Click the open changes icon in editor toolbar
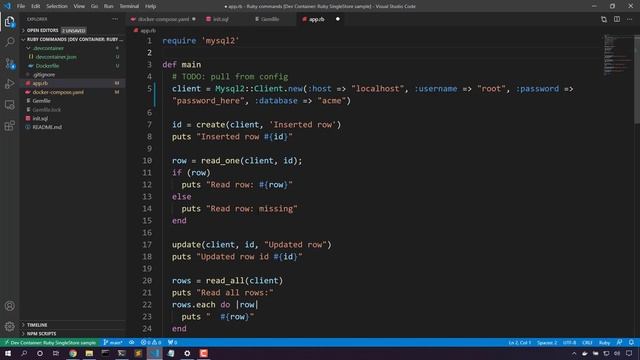 (604, 19)
